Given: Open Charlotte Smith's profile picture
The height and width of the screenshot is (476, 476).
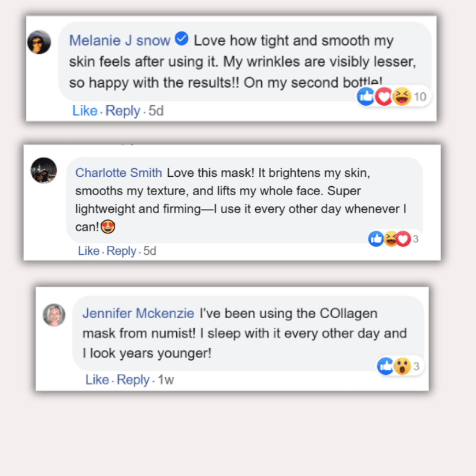Looking at the screenshot, I should 44,170.
